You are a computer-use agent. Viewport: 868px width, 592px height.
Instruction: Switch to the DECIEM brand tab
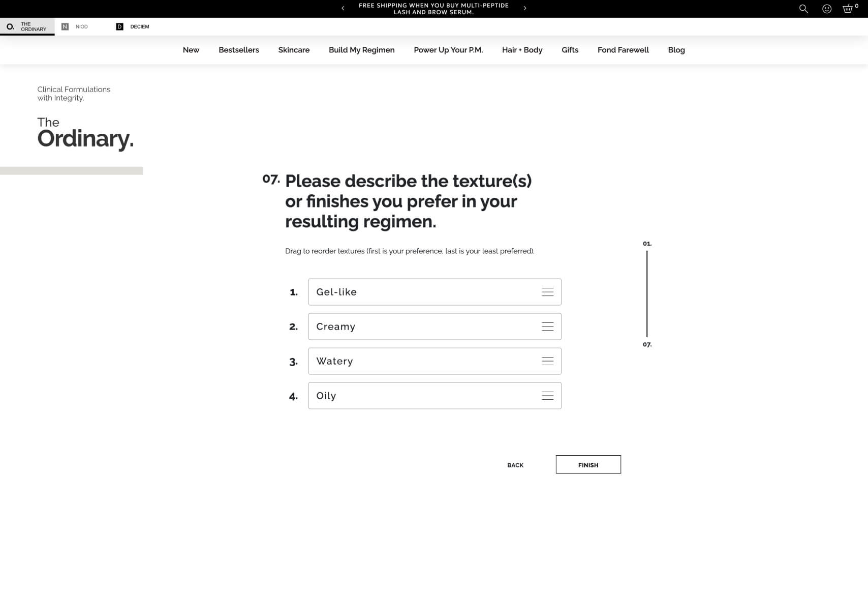[133, 26]
